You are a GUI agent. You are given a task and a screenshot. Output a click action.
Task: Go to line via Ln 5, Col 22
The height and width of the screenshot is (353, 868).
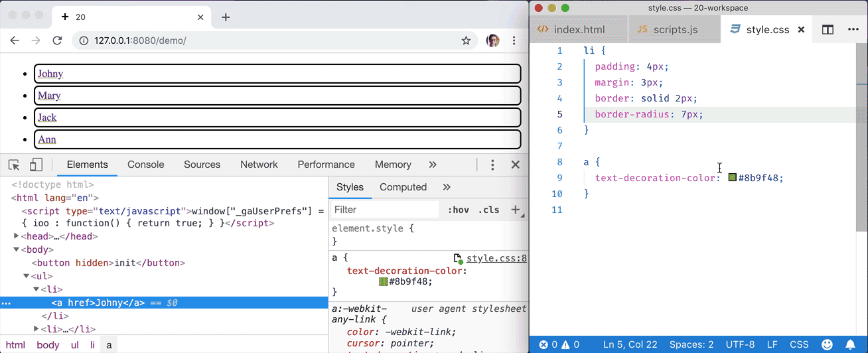[630, 345]
